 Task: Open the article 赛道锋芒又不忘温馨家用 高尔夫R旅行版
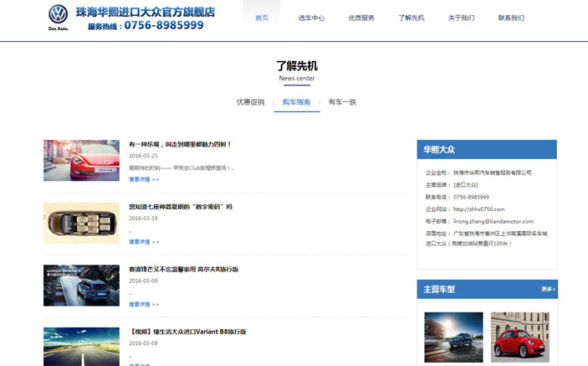184,269
